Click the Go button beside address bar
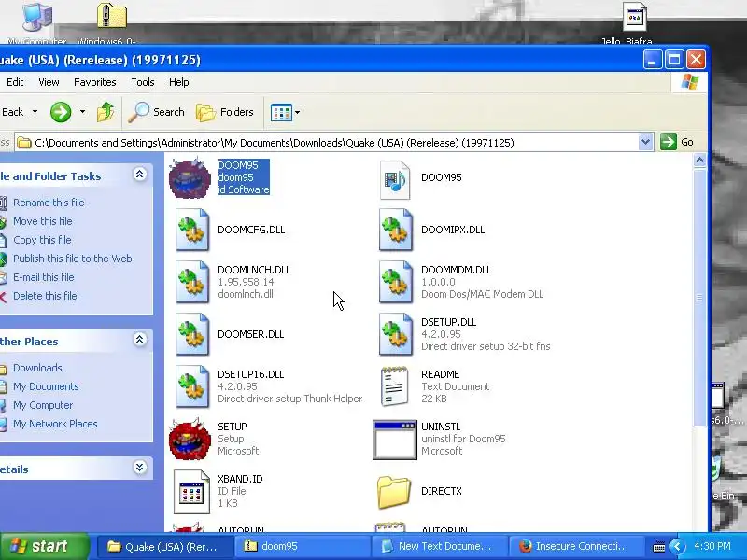747x560 pixels. [676, 142]
